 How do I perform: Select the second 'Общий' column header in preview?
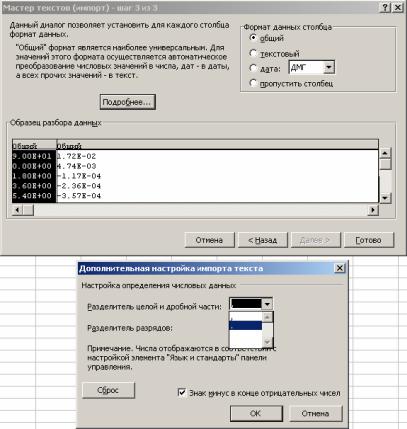pos(218,145)
